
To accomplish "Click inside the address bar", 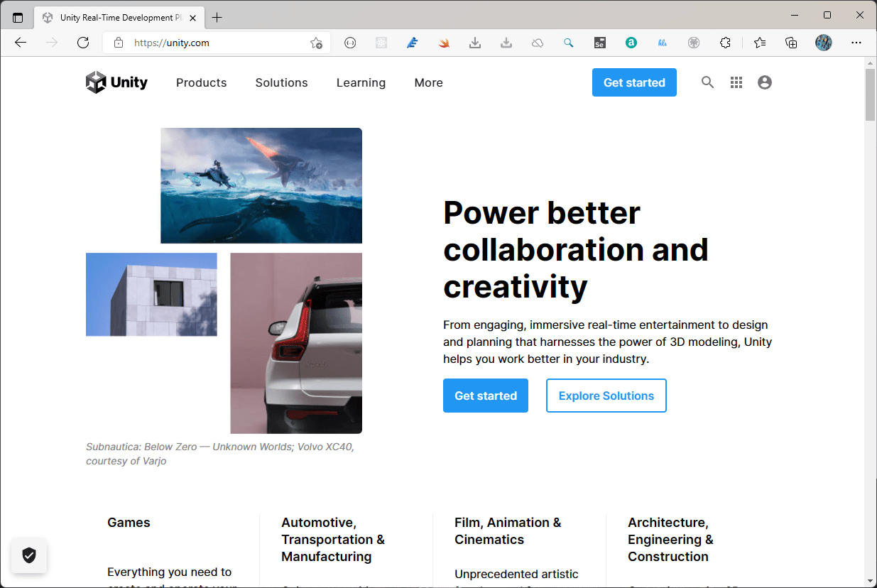I will (199, 43).
